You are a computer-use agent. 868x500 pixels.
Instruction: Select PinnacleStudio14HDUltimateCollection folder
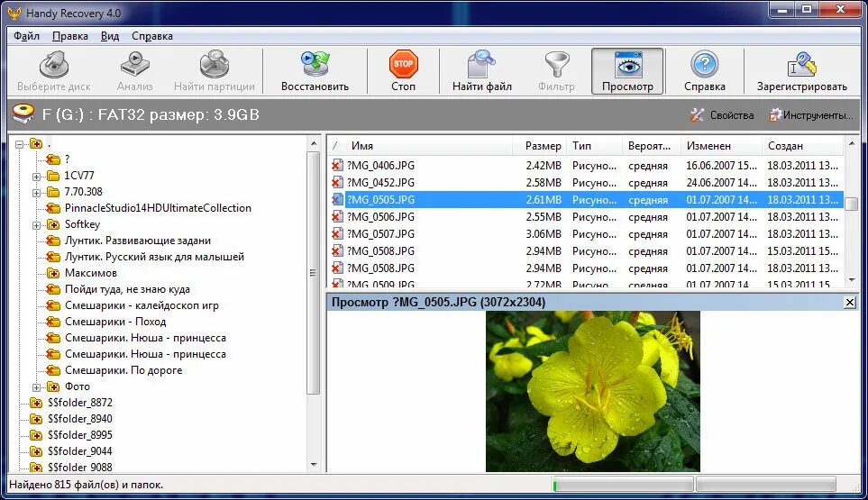[x=158, y=208]
